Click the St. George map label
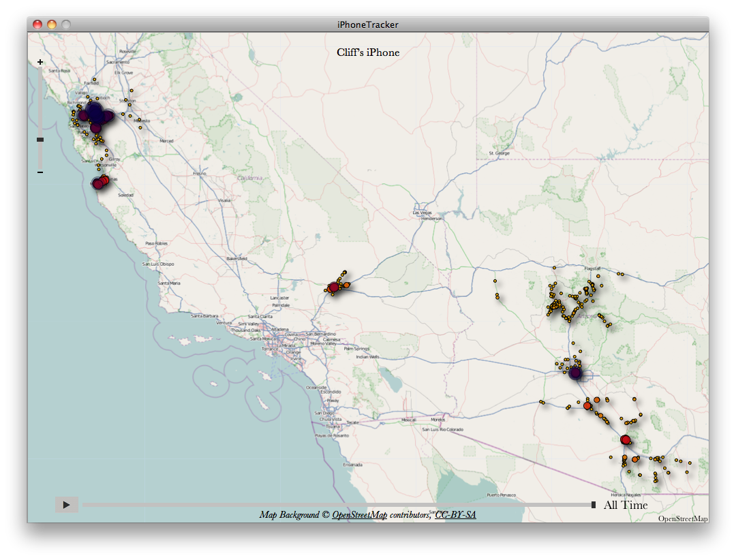 click(x=499, y=153)
